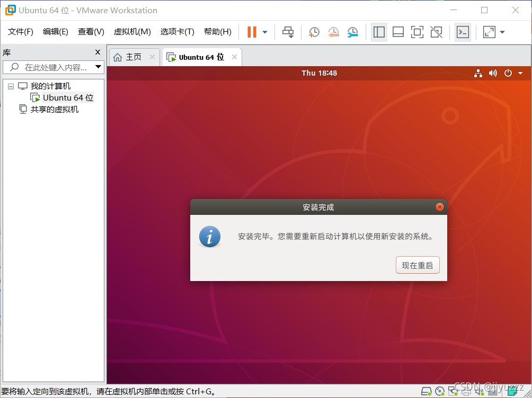Click the 现在重启 button
Image resolution: width=532 pixels, height=398 pixels.
click(418, 265)
